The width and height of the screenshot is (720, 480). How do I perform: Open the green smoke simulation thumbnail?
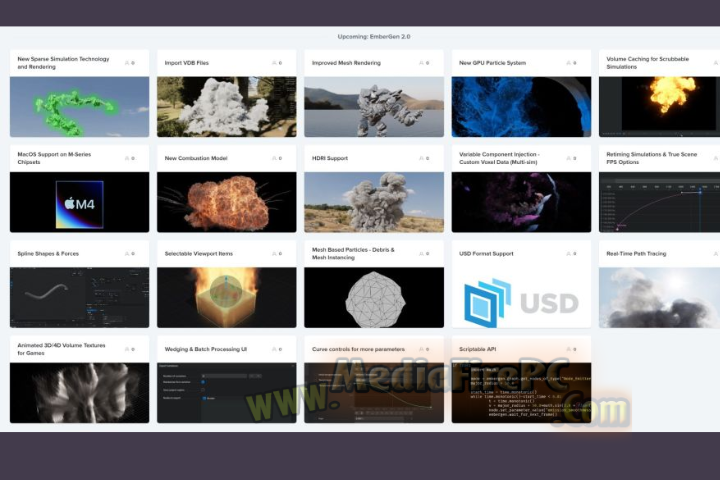[x=79, y=107]
